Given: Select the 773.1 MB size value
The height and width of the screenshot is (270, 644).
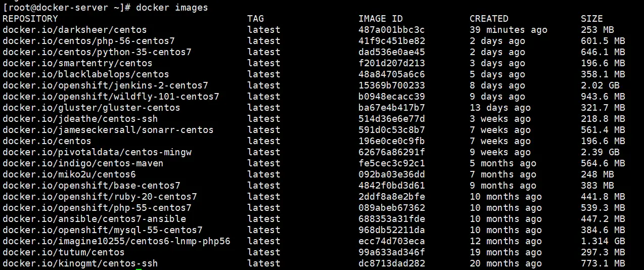Looking at the screenshot, I should tap(603, 263).
